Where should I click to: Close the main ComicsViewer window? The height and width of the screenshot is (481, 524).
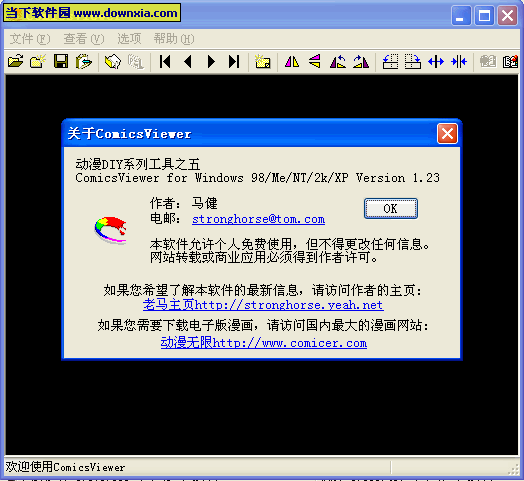[x=507, y=15]
